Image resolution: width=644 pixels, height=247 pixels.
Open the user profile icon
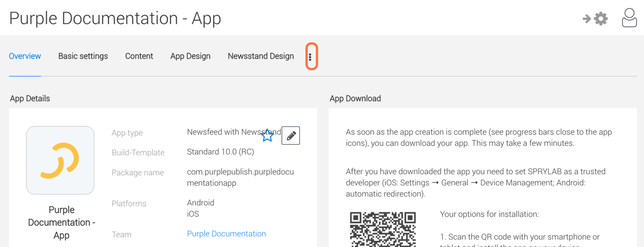point(630,18)
